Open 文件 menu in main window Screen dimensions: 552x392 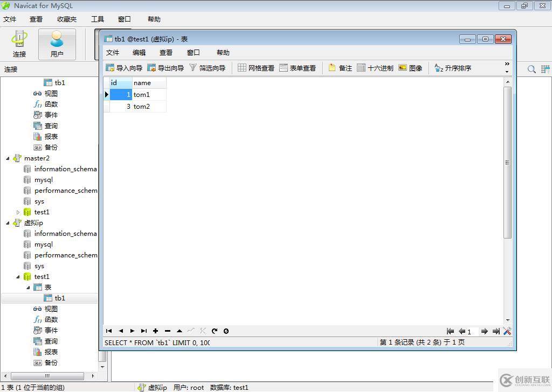click(10, 19)
